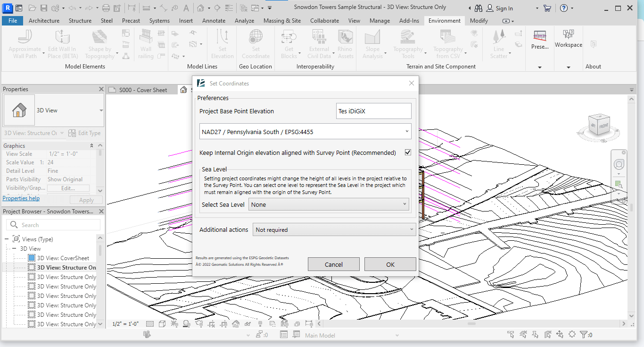Click the steering wheel navigation icon
The width and height of the screenshot is (644, 347).
click(x=618, y=164)
